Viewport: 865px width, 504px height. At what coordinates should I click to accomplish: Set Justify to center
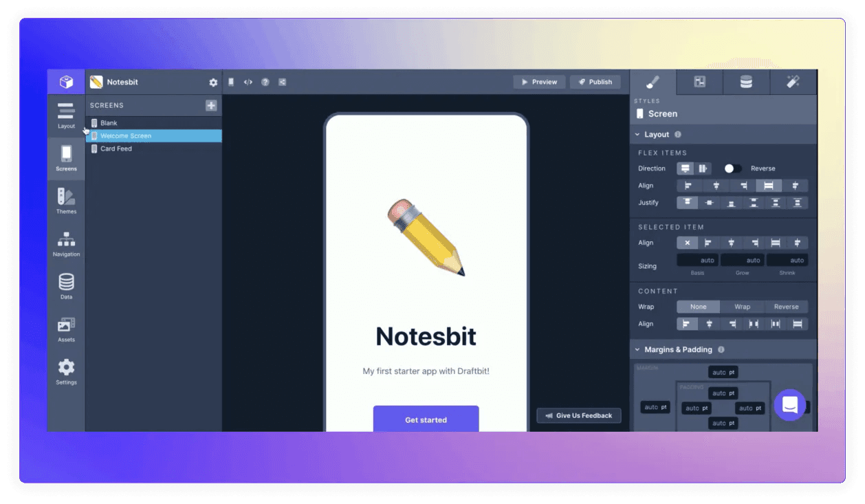pos(710,203)
